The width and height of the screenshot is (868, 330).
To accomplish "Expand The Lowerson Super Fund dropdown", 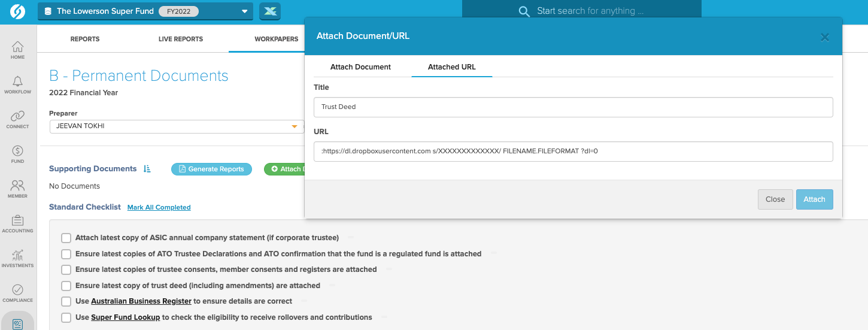I will [244, 11].
